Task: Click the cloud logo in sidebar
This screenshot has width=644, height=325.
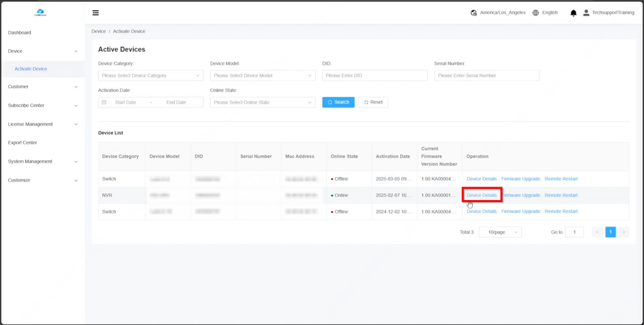Action: pyautogui.click(x=40, y=12)
